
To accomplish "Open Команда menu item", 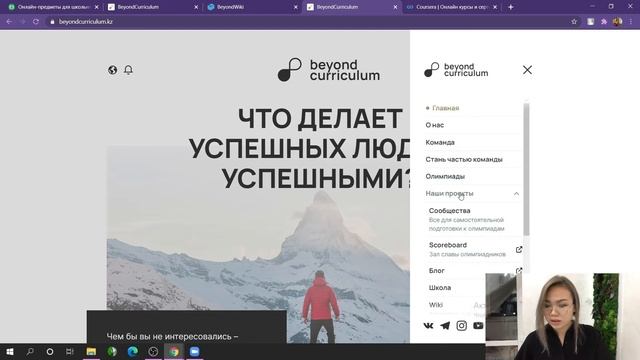I will click(440, 142).
